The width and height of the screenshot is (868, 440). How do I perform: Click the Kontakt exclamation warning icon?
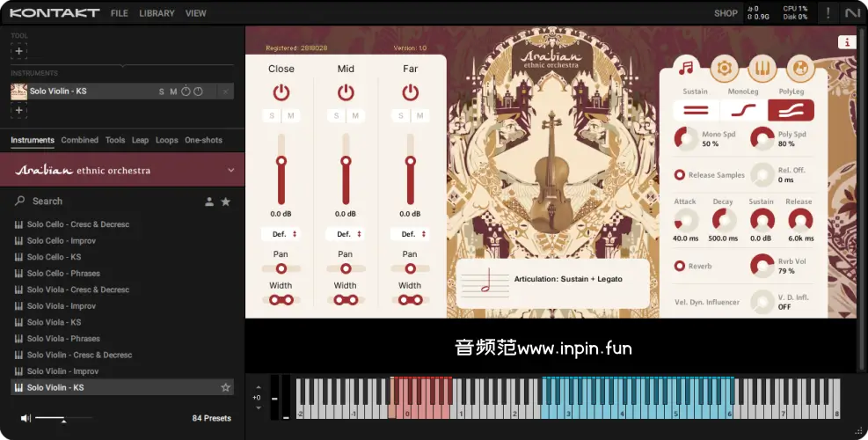[x=828, y=12]
